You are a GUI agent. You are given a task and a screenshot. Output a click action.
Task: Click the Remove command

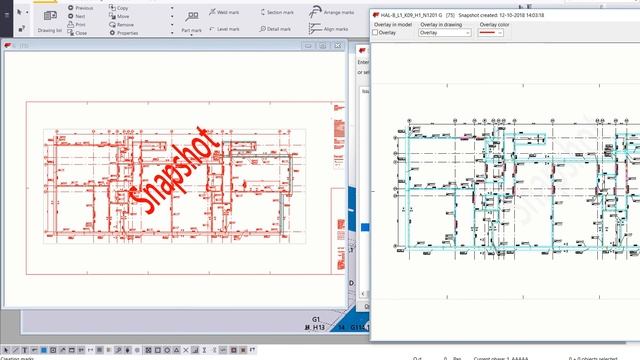[122, 24]
